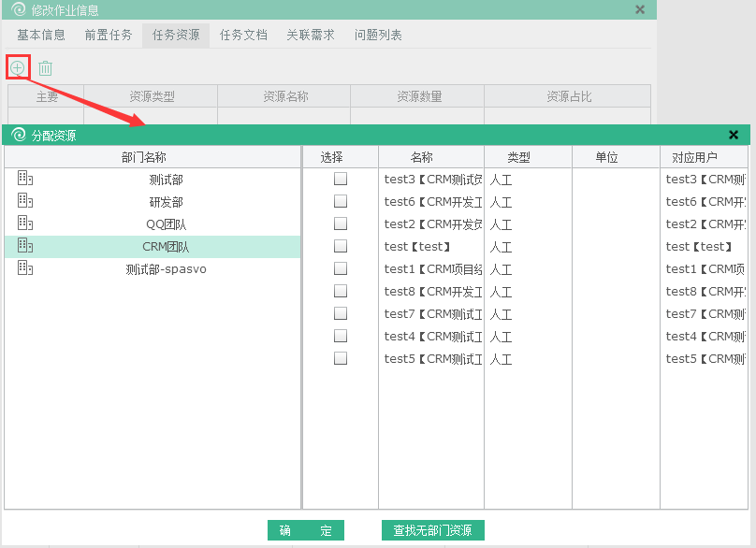The height and width of the screenshot is (548, 756).
Task: Click the building icon beside 测试部-spasvo
Action: point(25,268)
